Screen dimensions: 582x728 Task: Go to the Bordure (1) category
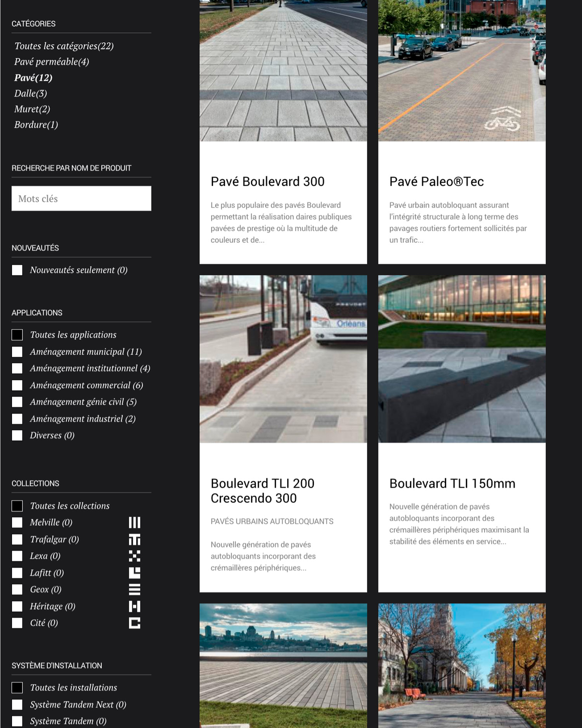(36, 125)
